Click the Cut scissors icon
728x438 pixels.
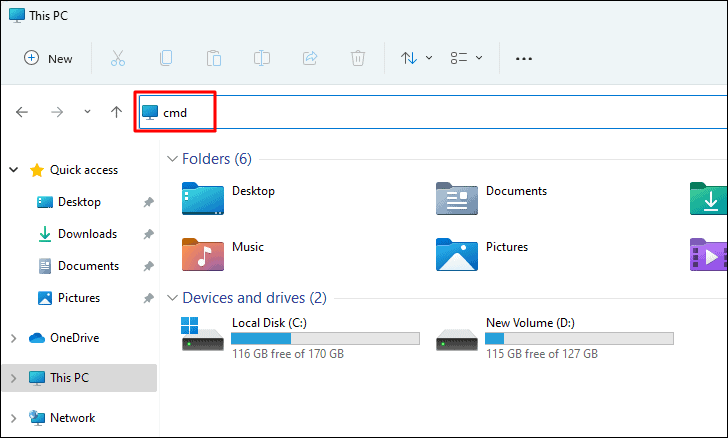point(118,59)
